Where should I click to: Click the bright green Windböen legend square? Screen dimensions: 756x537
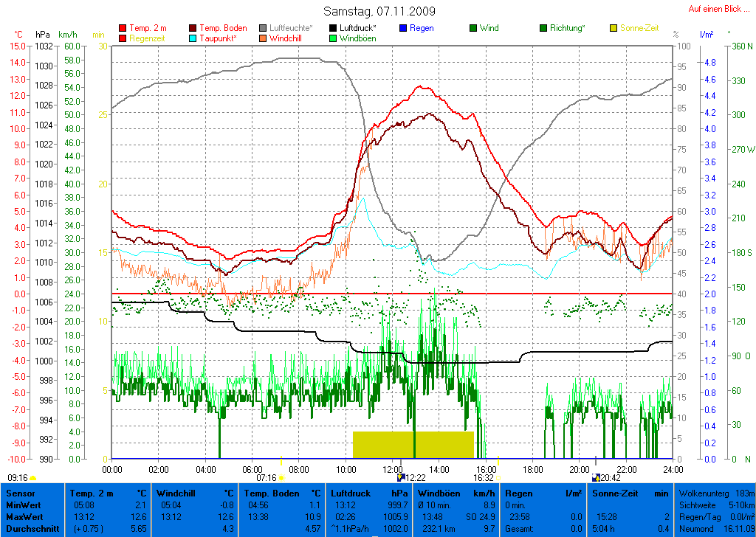[333, 38]
